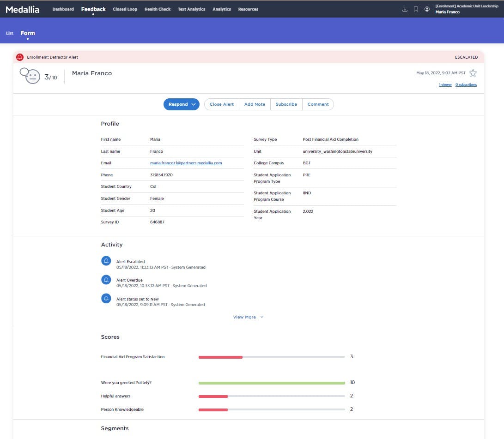Click Add Note

[x=255, y=104]
